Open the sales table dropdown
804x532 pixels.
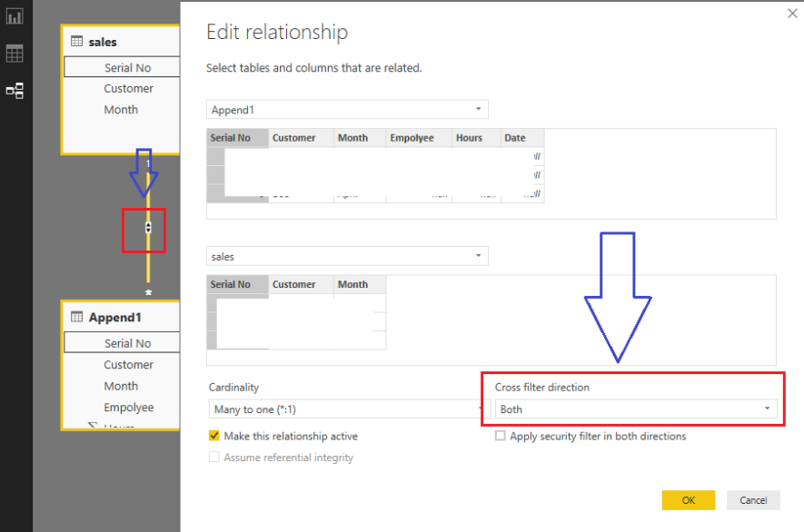pyautogui.click(x=347, y=256)
